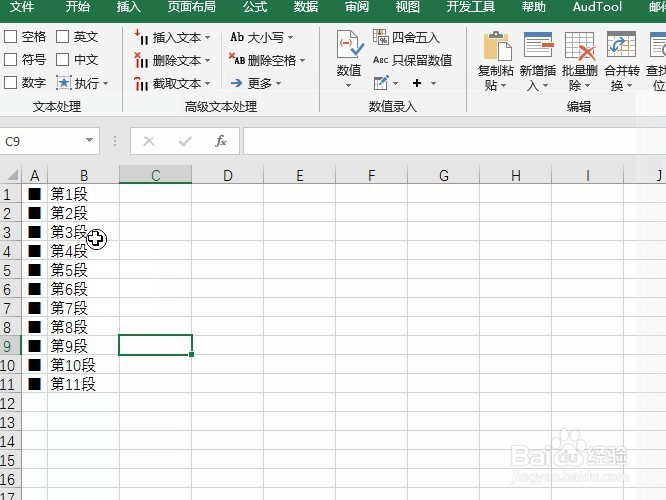
Task: Click the formula bar confirm checkmark icon
Action: tap(185, 141)
